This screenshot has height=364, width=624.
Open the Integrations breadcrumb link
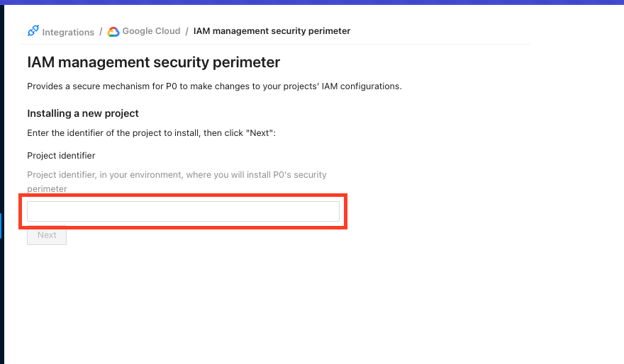(x=67, y=32)
